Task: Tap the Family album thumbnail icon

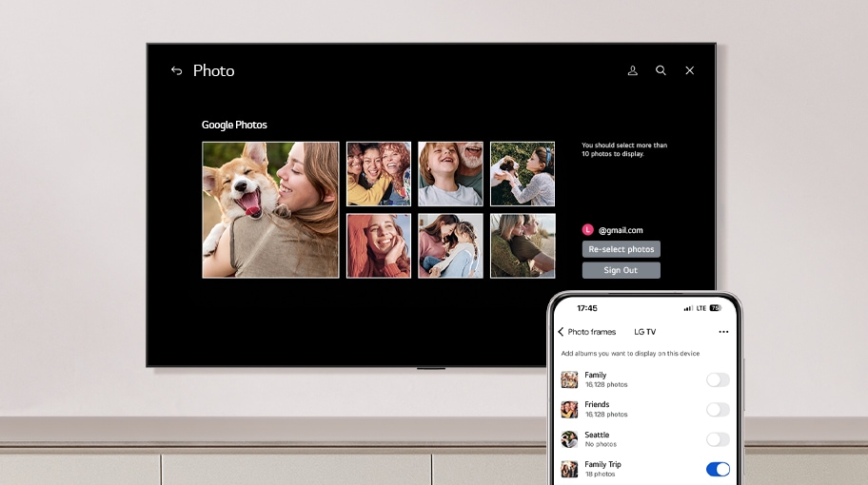Action: click(x=569, y=379)
